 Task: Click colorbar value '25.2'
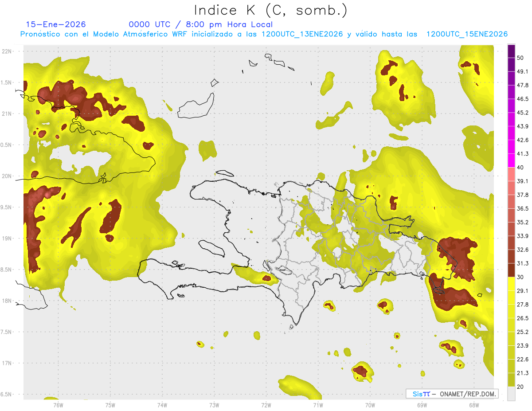(x=523, y=332)
